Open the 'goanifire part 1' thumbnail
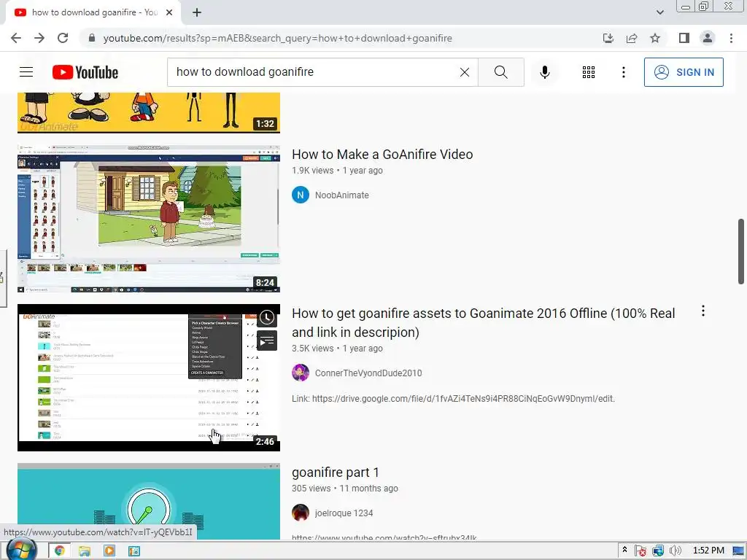Viewport: 747px width, 560px height. point(149,502)
